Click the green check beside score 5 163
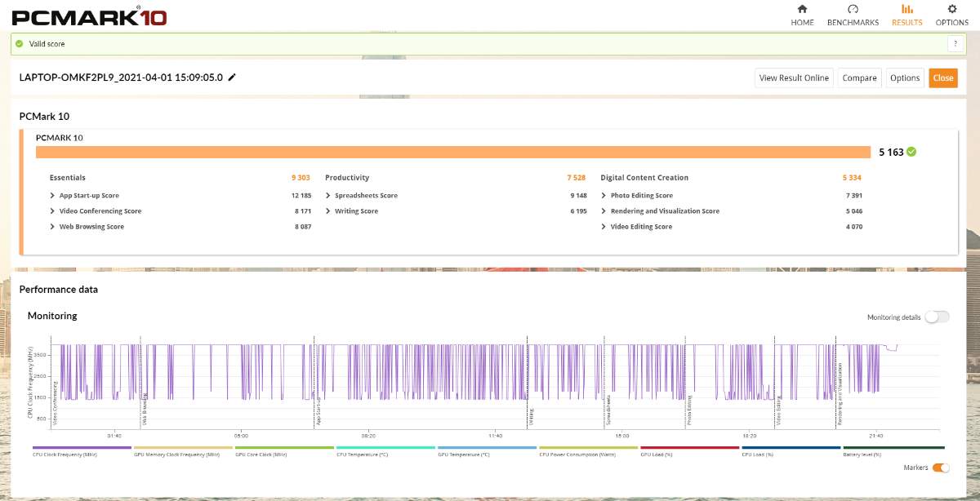 [911, 152]
